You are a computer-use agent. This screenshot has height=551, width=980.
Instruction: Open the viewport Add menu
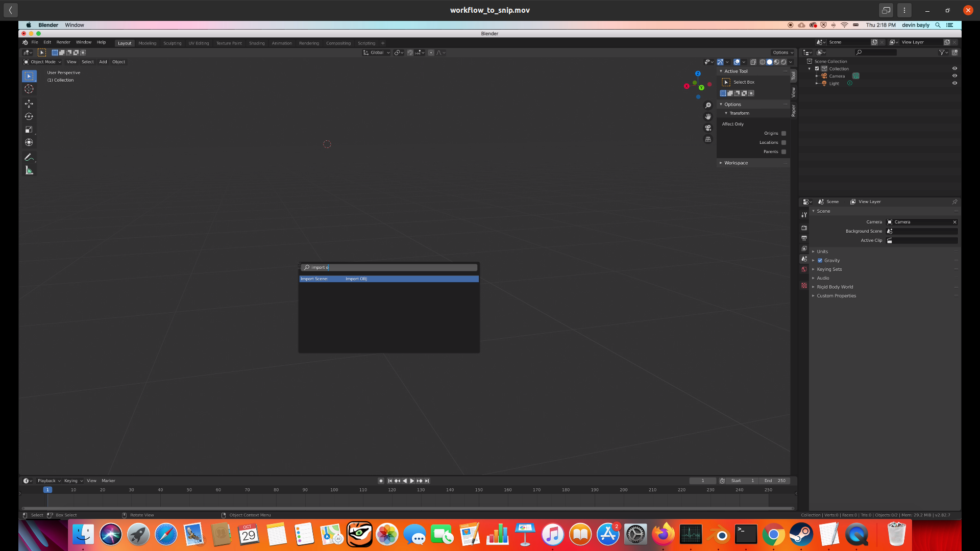[103, 62]
